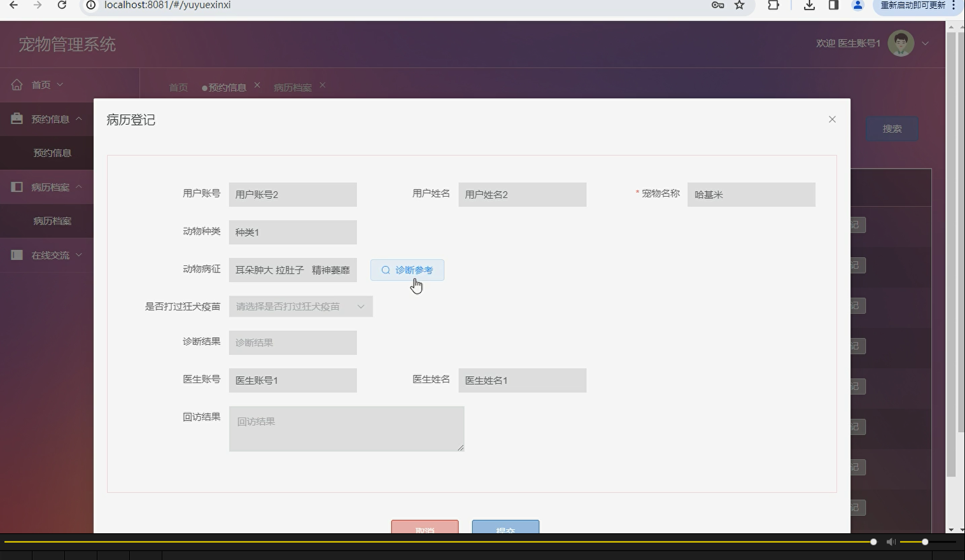Click the video progress bar handle
965x560 pixels.
[873, 542]
